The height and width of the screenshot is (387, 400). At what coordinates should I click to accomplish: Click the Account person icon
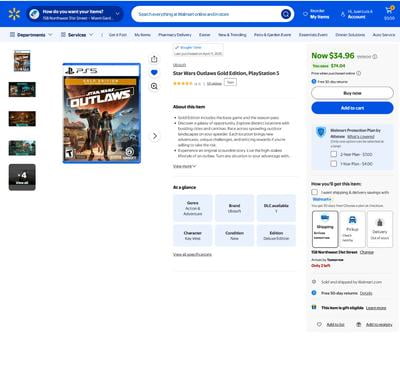point(343,14)
